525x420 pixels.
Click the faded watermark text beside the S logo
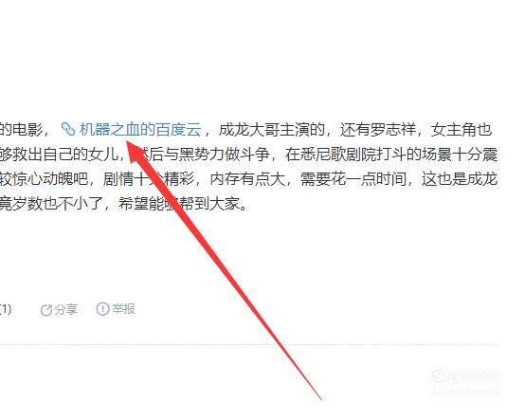pyautogui.click(x=474, y=375)
